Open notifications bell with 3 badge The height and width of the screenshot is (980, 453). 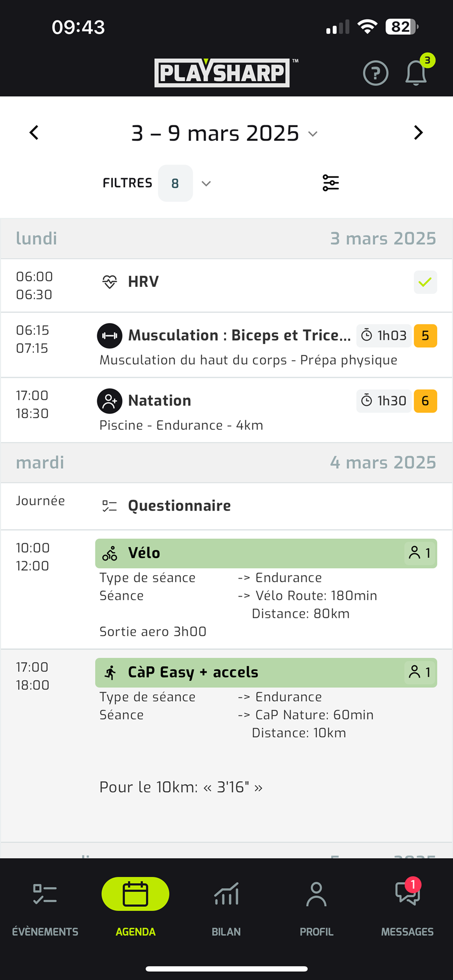point(416,73)
